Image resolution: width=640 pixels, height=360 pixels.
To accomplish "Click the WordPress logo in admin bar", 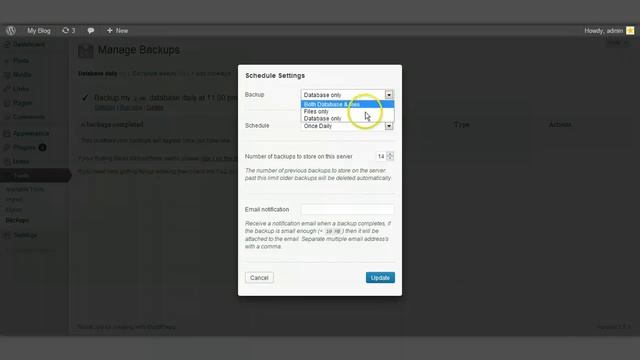I will pyautogui.click(x=11, y=31).
